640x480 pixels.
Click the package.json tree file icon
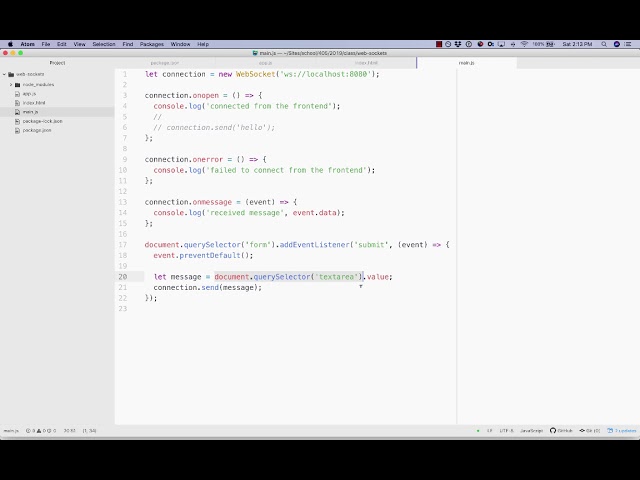click(17, 130)
